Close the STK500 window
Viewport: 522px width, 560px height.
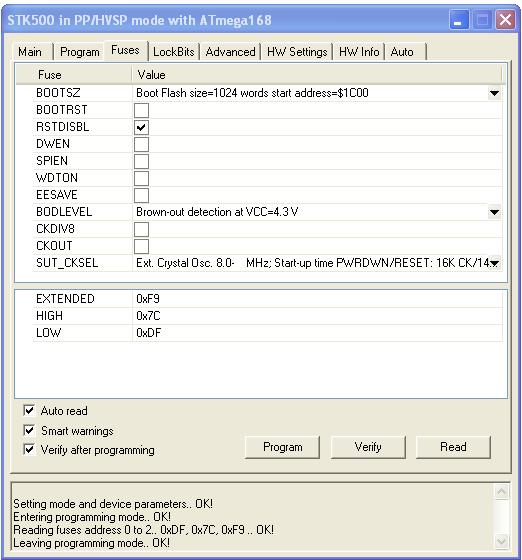pyautogui.click(x=505, y=20)
